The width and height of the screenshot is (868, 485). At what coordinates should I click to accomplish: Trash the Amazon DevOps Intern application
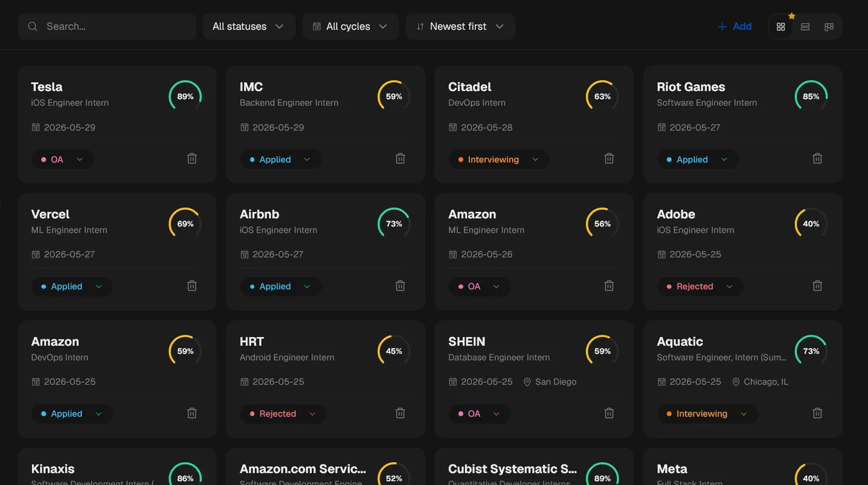(192, 413)
